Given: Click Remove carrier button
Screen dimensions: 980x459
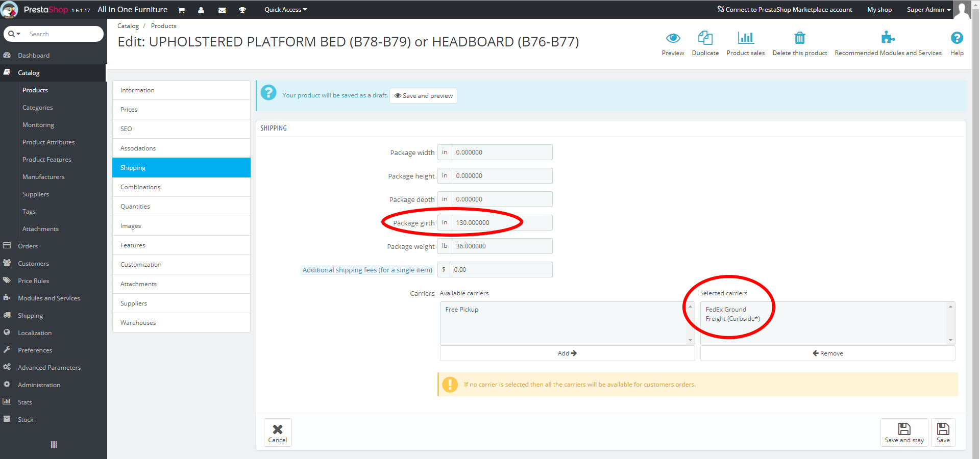Looking at the screenshot, I should coord(827,353).
